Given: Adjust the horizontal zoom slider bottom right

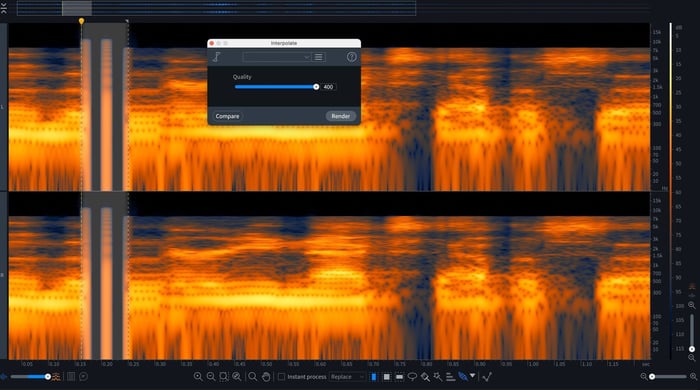Looking at the screenshot, I should point(668,377).
